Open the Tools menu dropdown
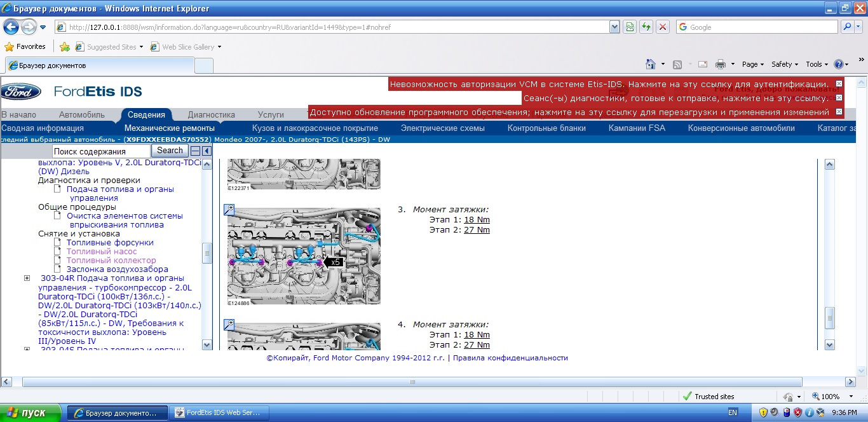The image size is (868, 422). click(817, 64)
